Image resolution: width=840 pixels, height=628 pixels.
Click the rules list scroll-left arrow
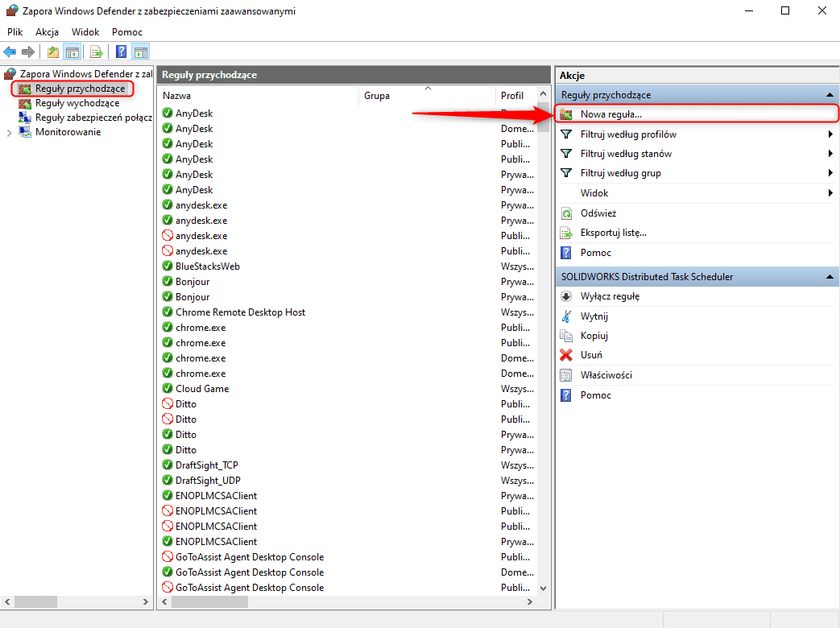[x=165, y=601]
